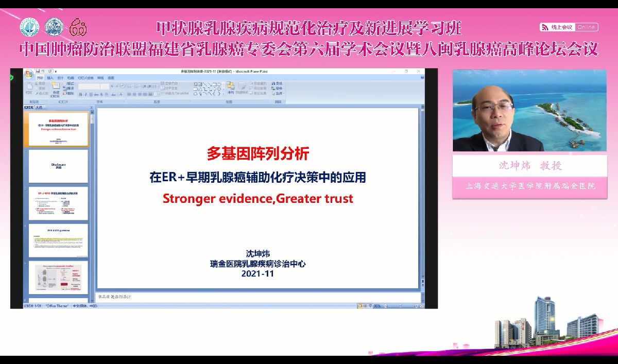Start slide show from the status bar icon
Image resolution: width=618 pixels, height=364 pixels.
point(370,306)
